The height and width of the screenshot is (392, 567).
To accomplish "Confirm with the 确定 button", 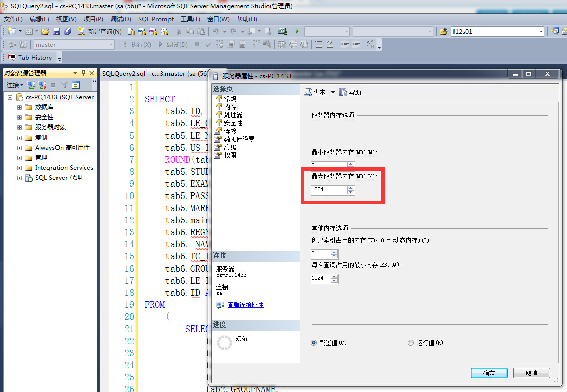I will click(489, 373).
